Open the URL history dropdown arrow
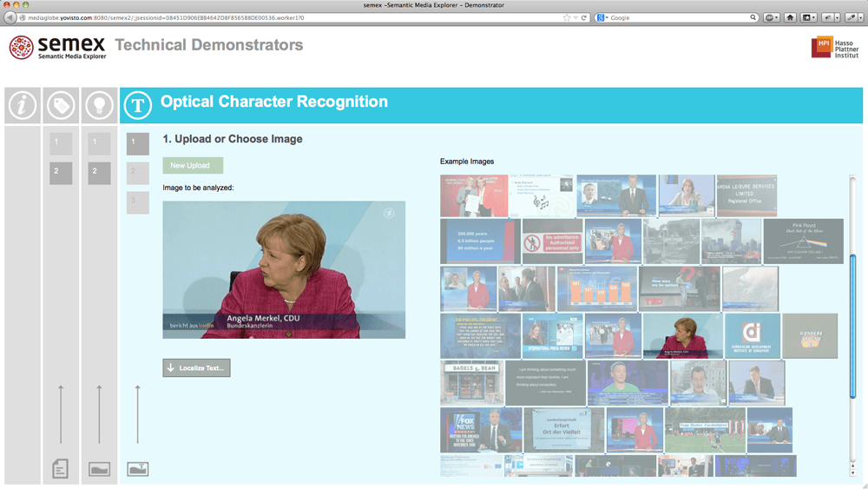This screenshot has width=868, height=489. pos(576,17)
